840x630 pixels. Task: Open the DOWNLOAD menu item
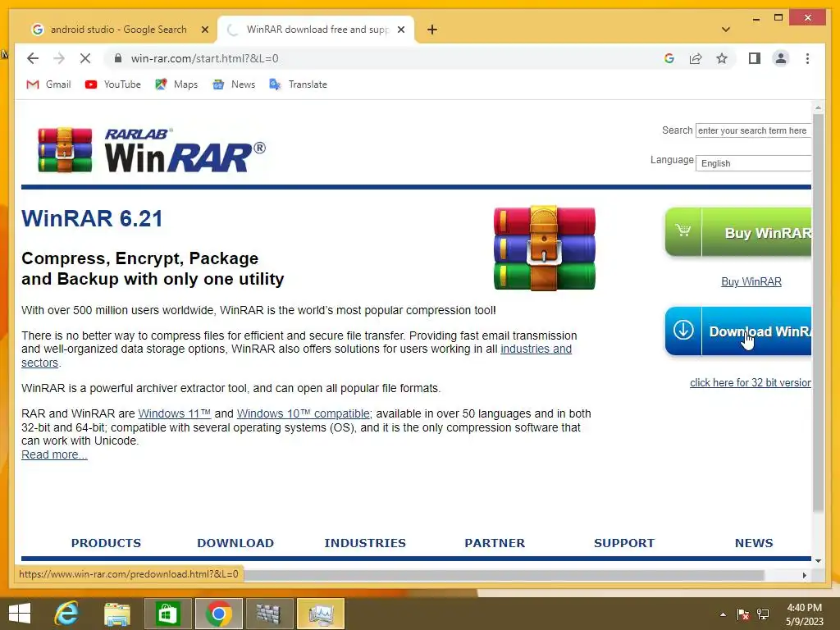point(235,543)
